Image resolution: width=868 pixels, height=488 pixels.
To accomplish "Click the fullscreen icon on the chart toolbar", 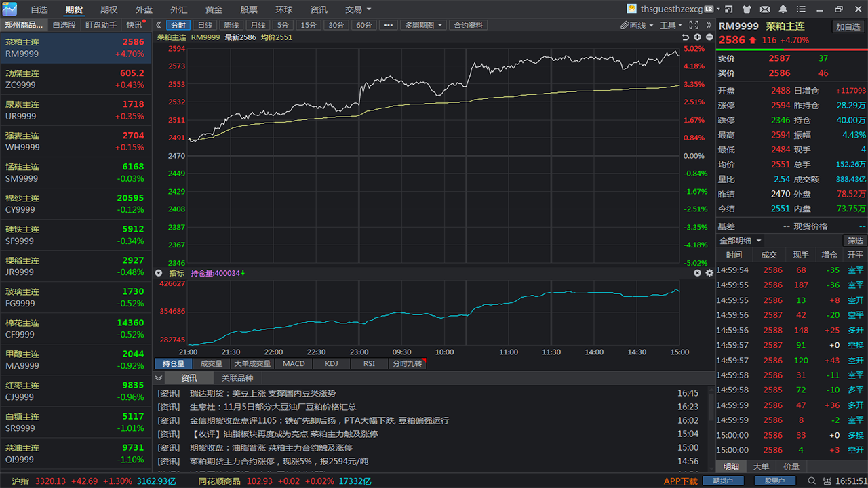I will point(694,25).
